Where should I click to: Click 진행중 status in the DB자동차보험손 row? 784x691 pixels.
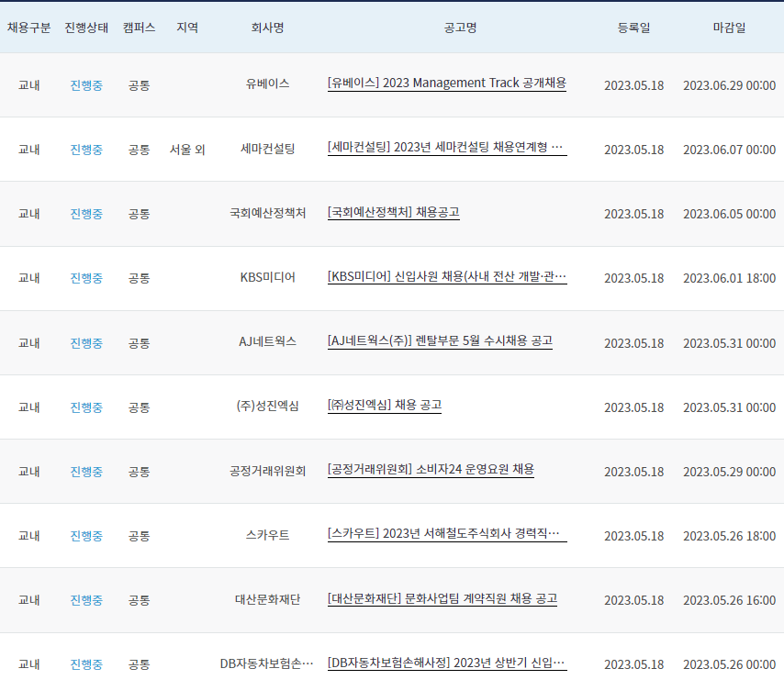pyautogui.click(x=86, y=664)
